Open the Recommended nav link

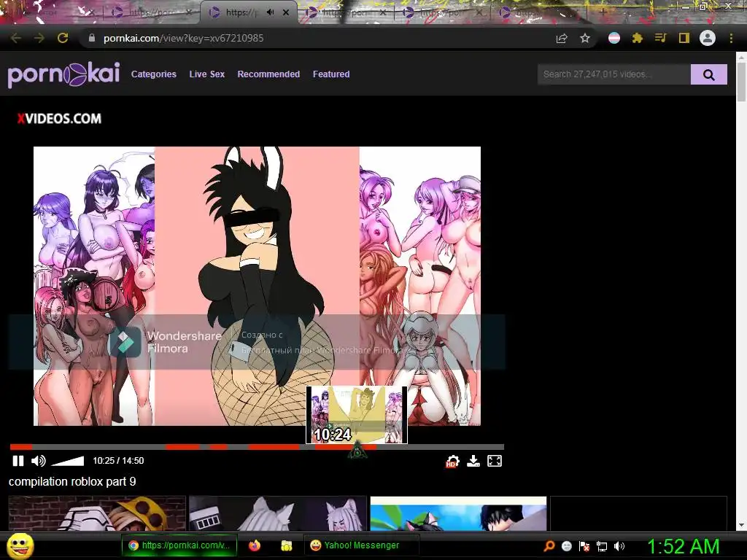click(268, 74)
